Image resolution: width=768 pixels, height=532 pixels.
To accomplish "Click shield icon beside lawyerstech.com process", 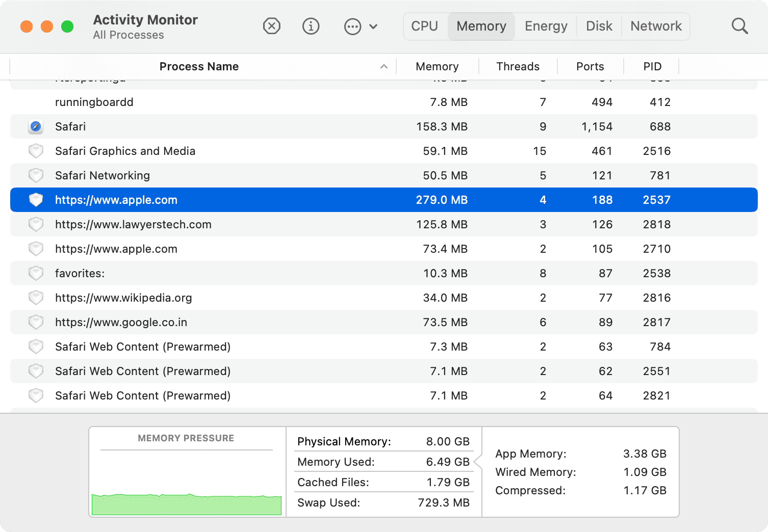I will pyautogui.click(x=36, y=224).
